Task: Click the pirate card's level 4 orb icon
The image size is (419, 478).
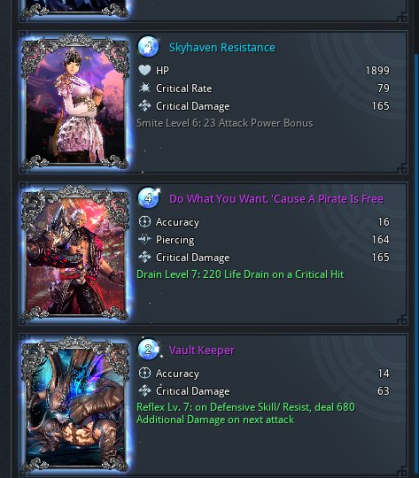Action: 148,198
